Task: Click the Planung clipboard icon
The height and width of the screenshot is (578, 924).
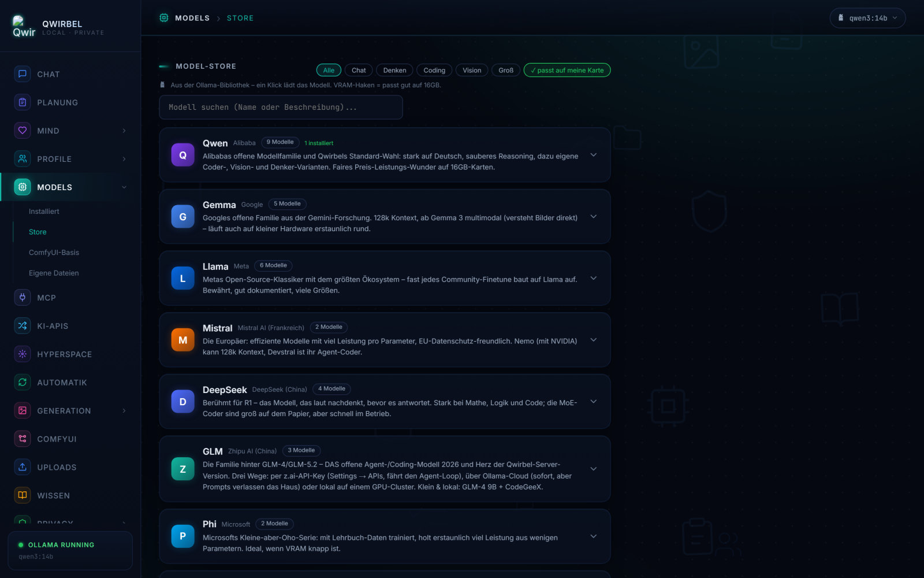Action: pos(23,102)
